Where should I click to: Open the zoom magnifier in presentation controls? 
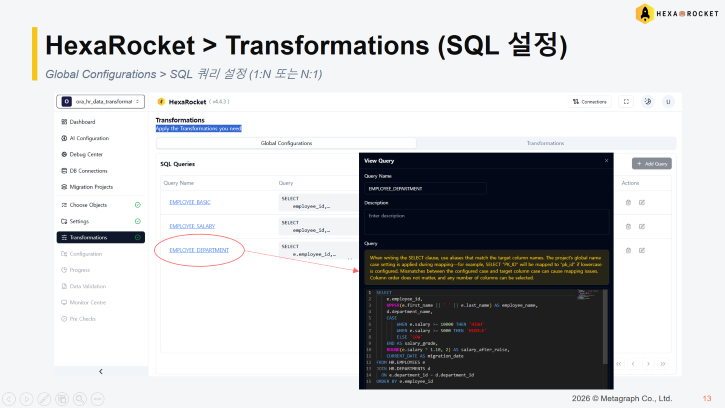[x=80, y=399]
